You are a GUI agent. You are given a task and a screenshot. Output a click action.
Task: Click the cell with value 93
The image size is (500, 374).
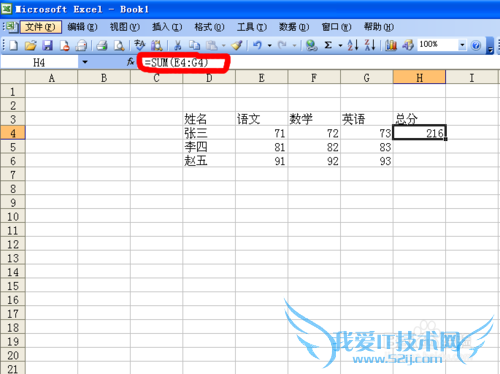(367, 161)
